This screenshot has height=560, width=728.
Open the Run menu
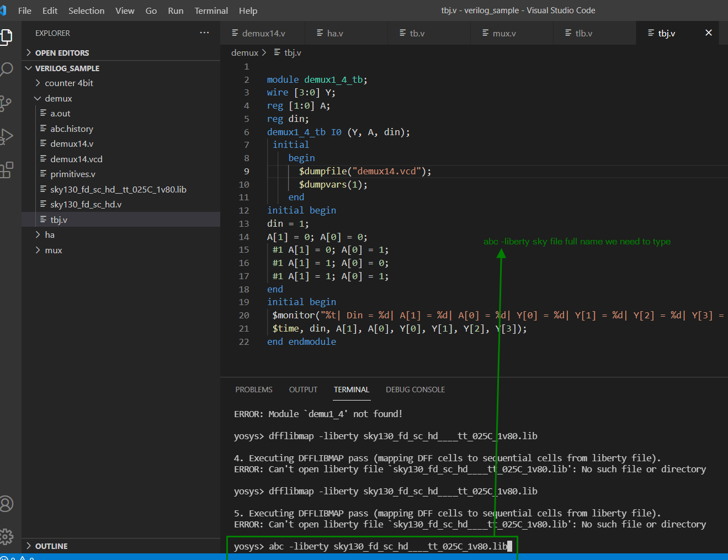click(176, 10)
